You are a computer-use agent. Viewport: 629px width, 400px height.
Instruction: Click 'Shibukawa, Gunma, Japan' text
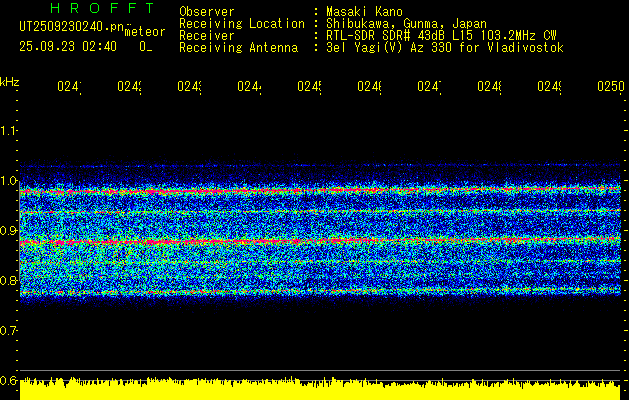[x=406, y=24]
